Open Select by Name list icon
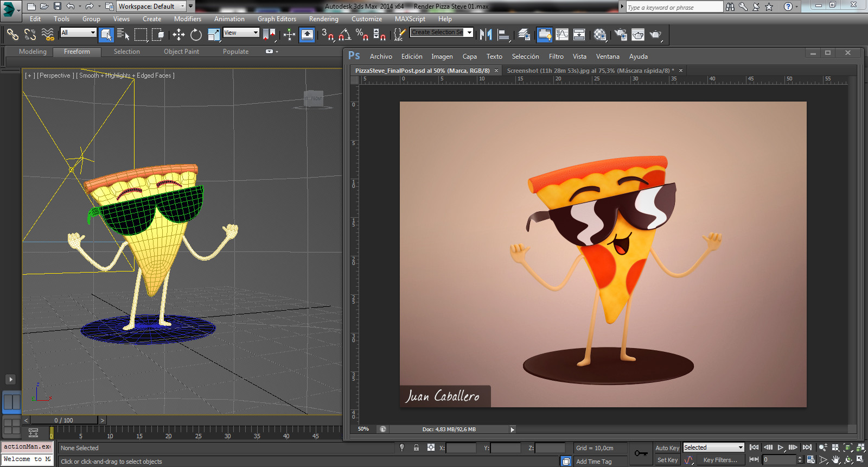 [123, 35]
